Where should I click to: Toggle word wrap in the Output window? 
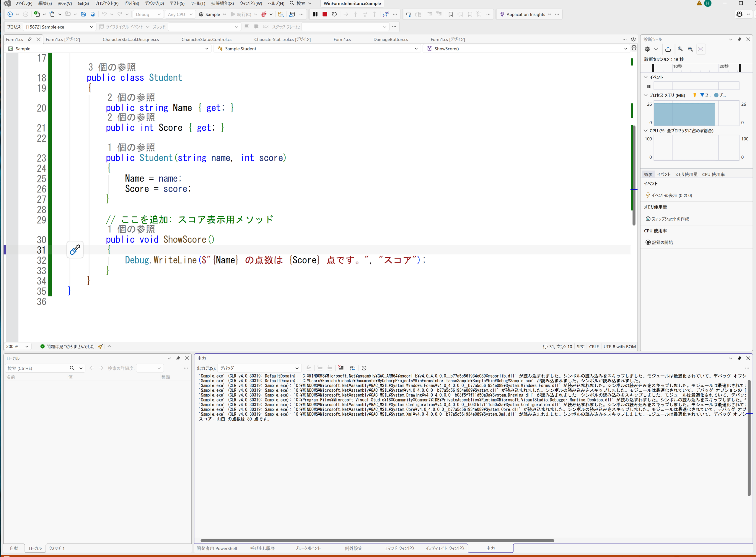click(353, 368)
